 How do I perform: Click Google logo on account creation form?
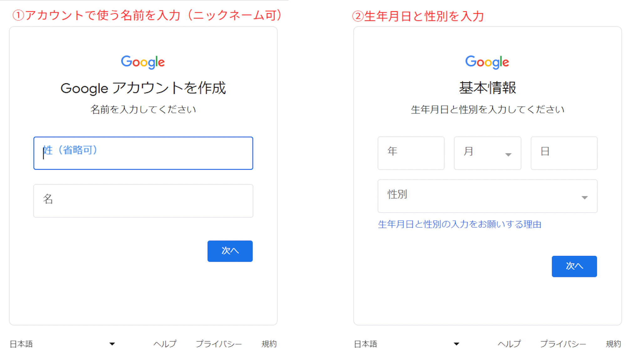point(143,62)
